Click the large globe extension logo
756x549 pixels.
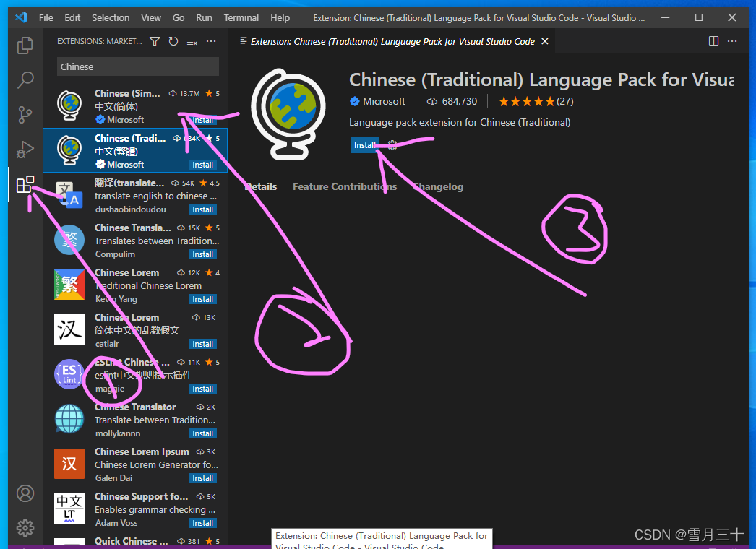[x=288, y=114]
